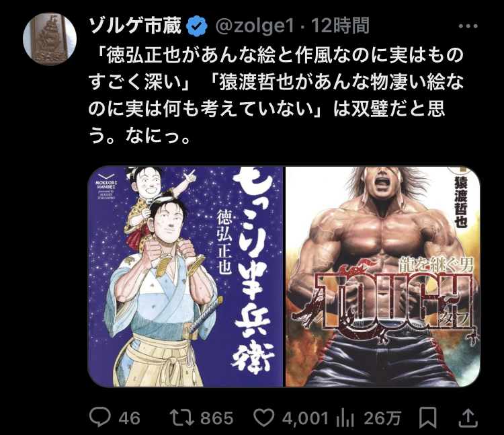The height and width of the screenshot is (435, 504).
Task: Open the right TOUGH manga cover image
Action: pos(383,276)
